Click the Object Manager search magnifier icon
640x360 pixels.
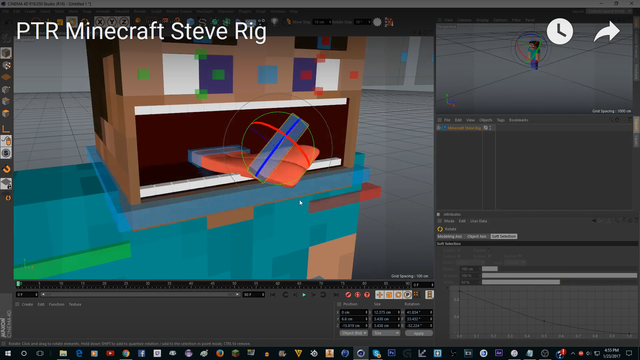[x=611, y=120]
